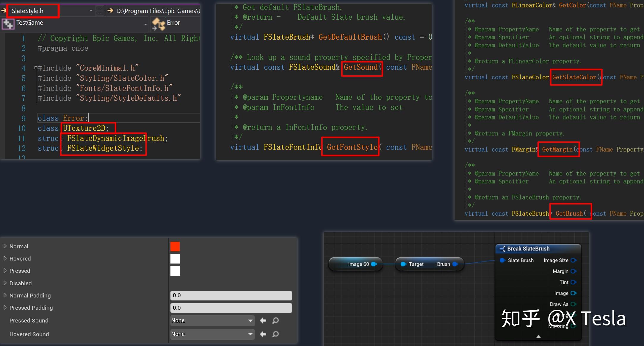Click the use-selected-asset arrow for Hovered Sound
644x346 pixels.
click(263, 334)
